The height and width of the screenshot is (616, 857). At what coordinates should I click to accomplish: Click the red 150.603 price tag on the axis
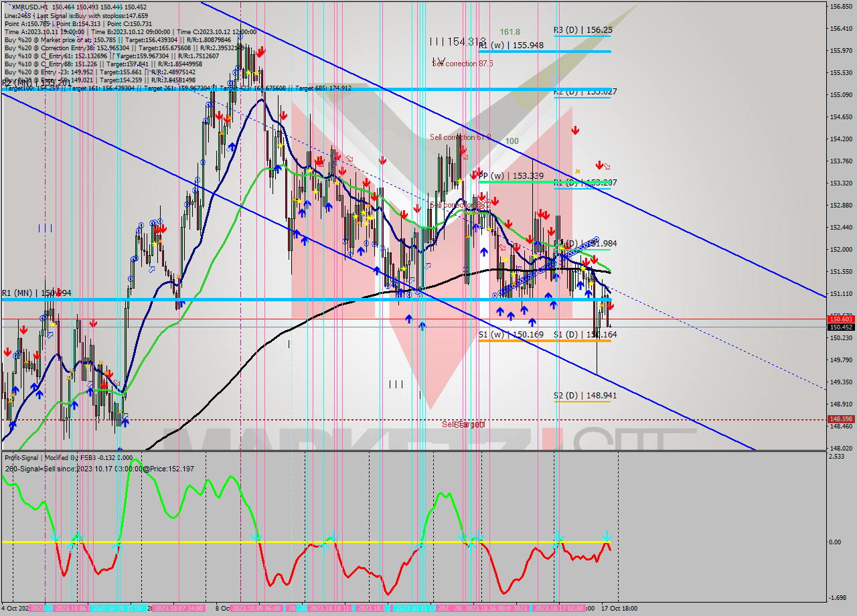[x=840, y=319]
